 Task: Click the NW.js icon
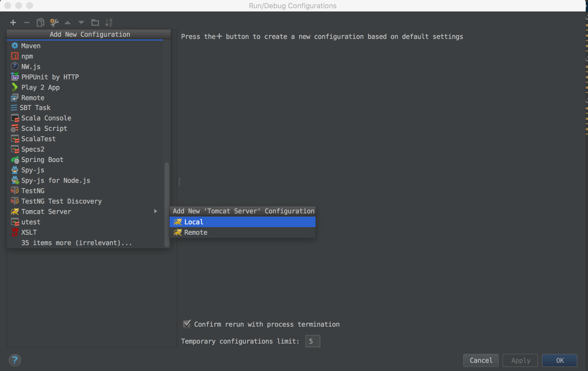point(15,66)
